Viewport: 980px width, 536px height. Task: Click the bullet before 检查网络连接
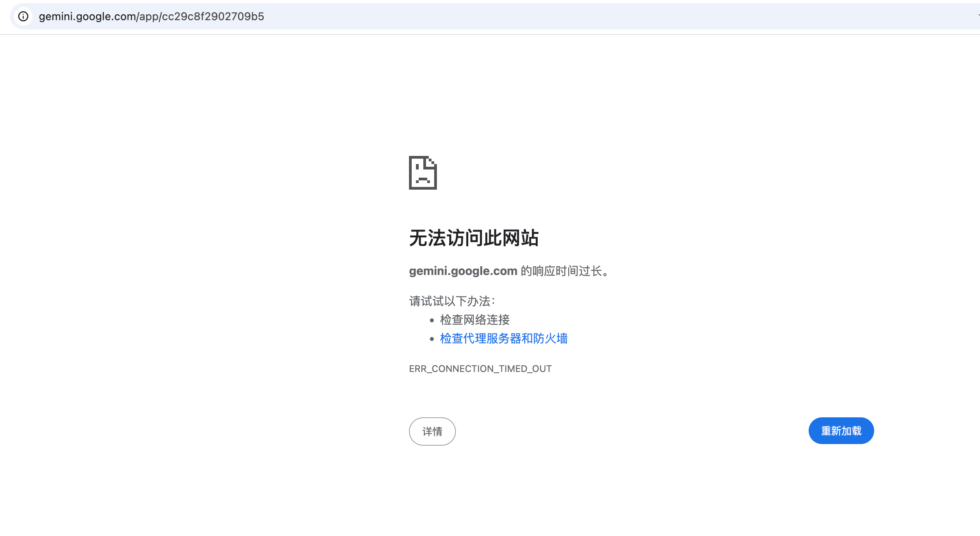pyautogui.click(x=431, y=320)
